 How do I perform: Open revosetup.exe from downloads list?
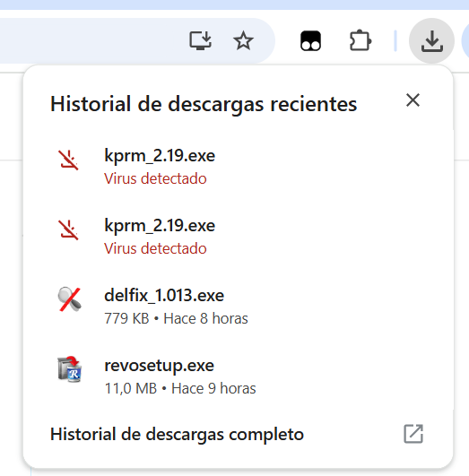pos(238,376)
